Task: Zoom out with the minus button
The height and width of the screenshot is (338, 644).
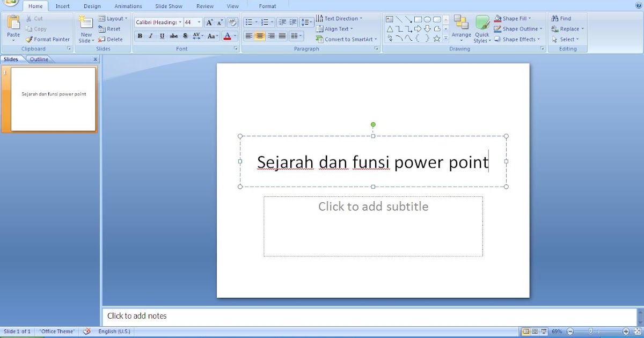Action: pos(570,332)
